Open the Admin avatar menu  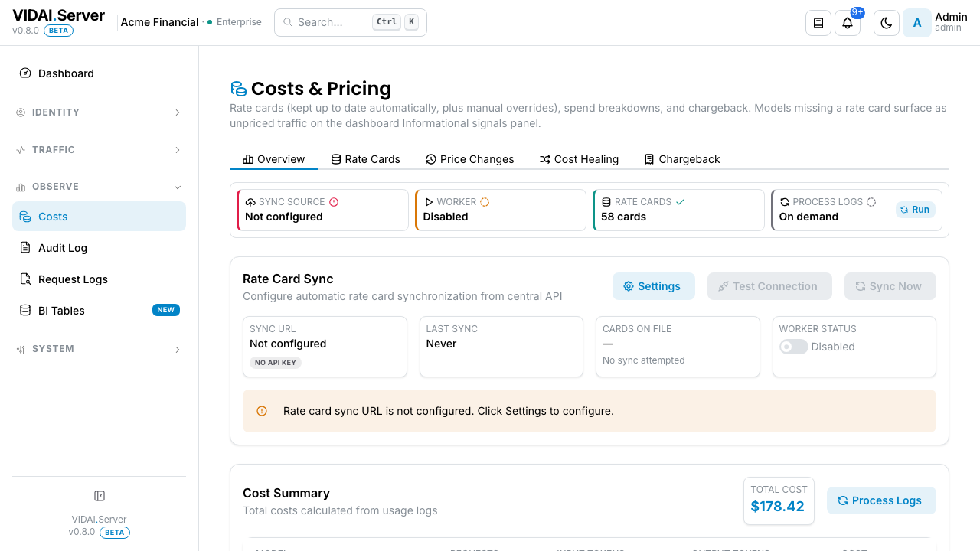pos(917,23)
